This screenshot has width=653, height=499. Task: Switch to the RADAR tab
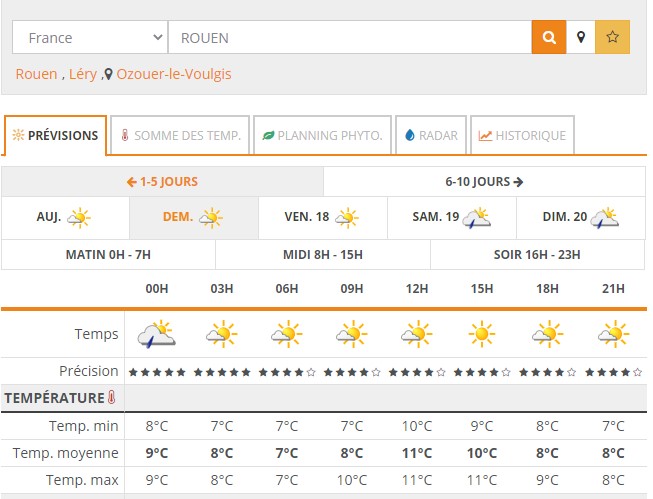431,136
